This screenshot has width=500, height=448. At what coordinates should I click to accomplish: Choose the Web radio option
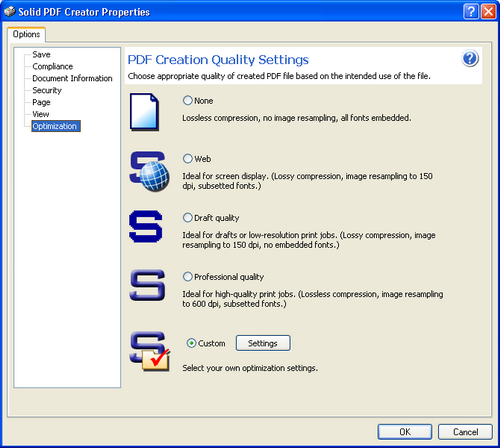188,159
